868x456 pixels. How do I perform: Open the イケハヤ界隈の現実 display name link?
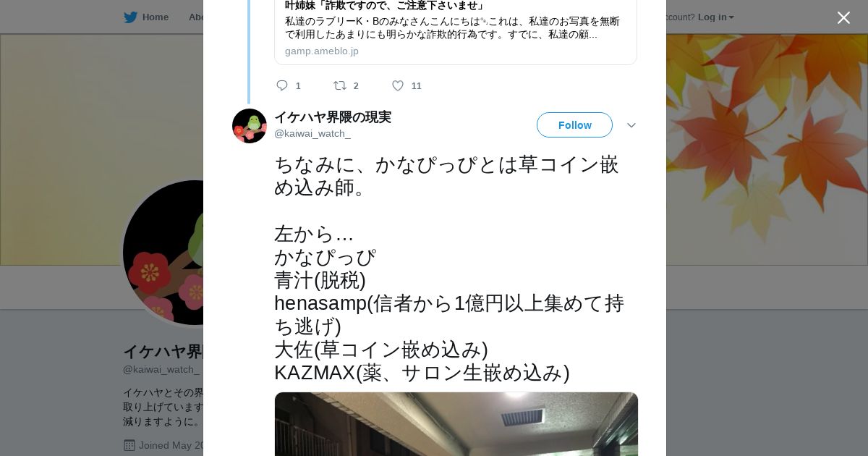tap(333, 117)
